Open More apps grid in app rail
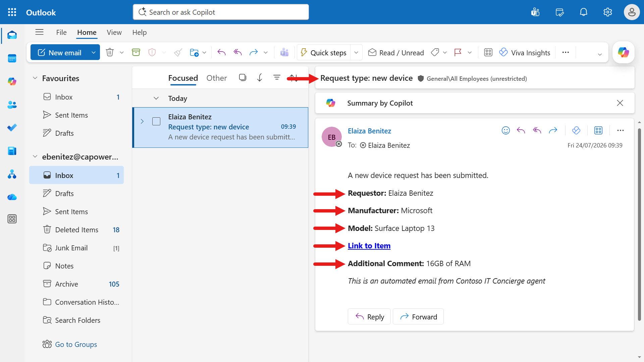644x362 pixels. pos(12,219)
